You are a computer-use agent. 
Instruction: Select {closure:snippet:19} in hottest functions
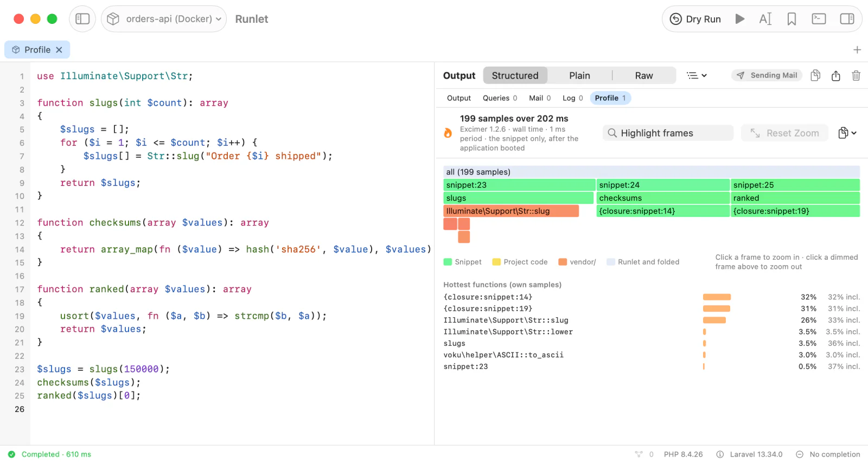click(x=652, y=308)
